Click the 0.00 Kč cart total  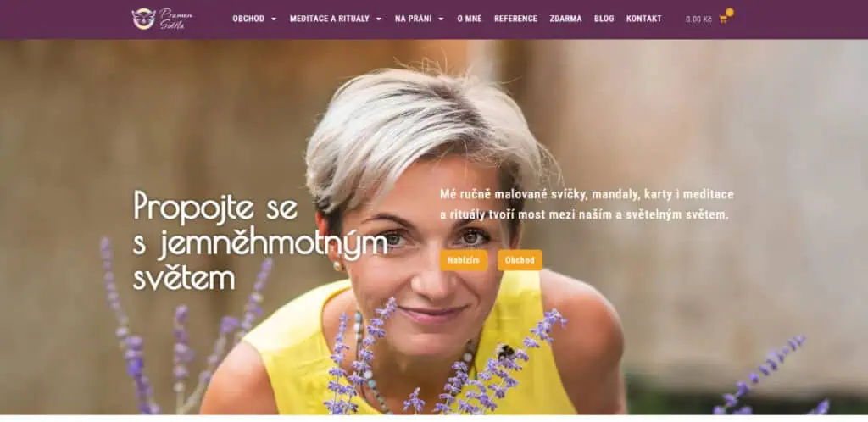[x=698, y=19]
